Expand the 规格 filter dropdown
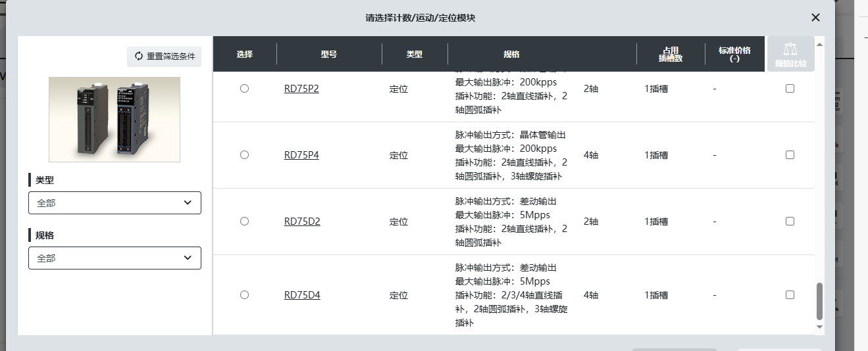 [x=115, y=258]
